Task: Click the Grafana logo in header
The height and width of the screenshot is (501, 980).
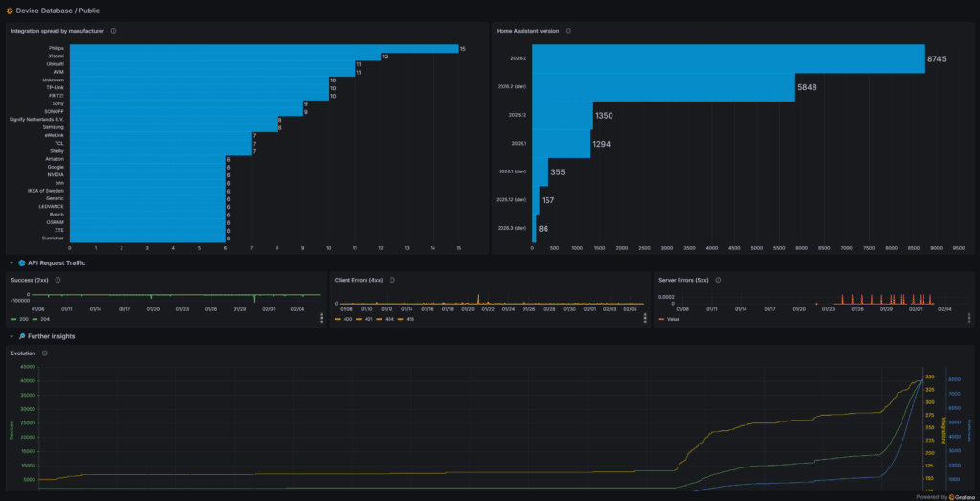Action: (x=9, y=11)
